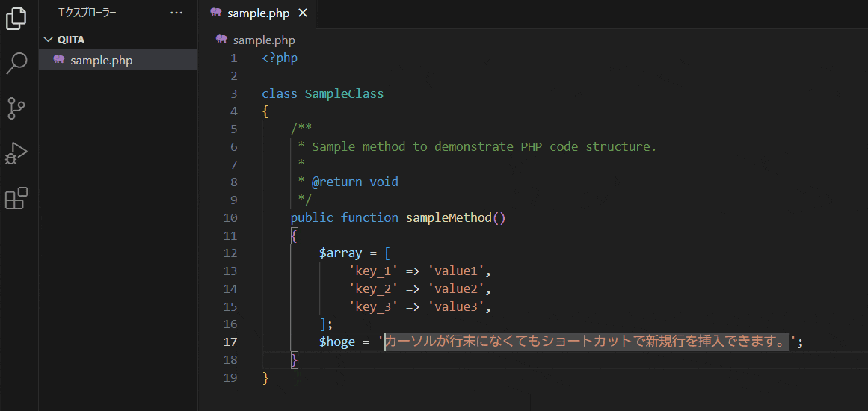Open the Search view icon
The image size is (868, 411).
16,64
